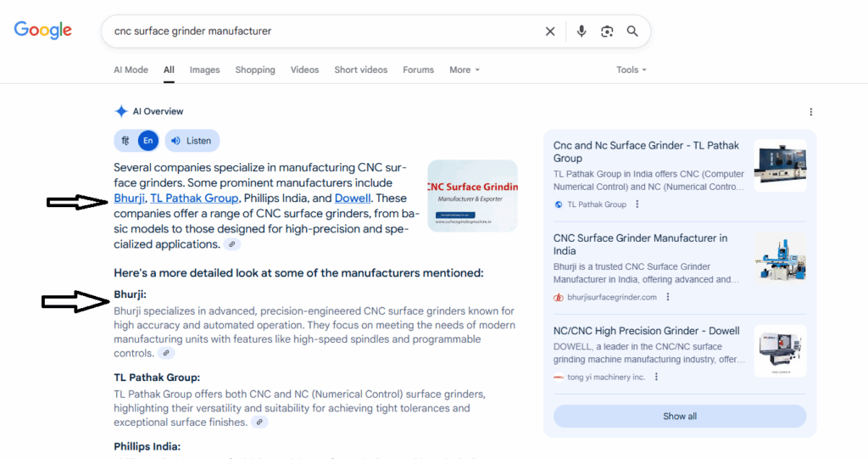Click 'tong yi machinery inc.' source name
Viewport: 868px width, 459px height.
tap(606, 377)
